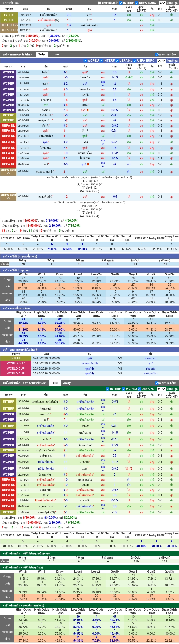Open the 0-1 score link for 01/04/26 match
The image size is (179, 644).
[65, 72]
